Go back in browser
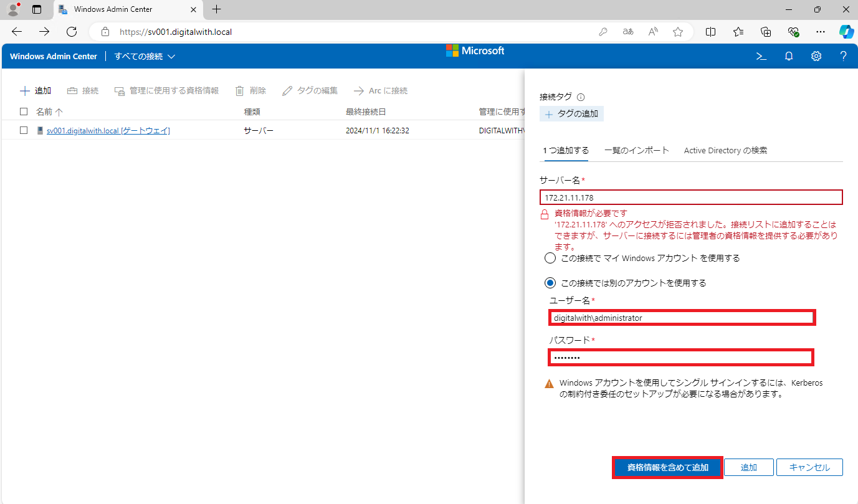The width and height of the screenshot is (858, 504). 17,32
